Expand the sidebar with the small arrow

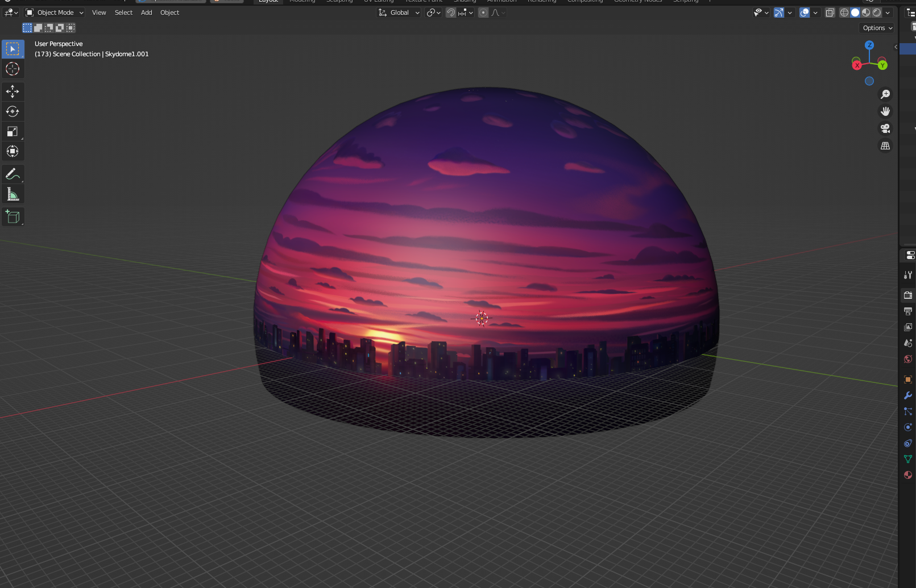click(x=896, y=47)
